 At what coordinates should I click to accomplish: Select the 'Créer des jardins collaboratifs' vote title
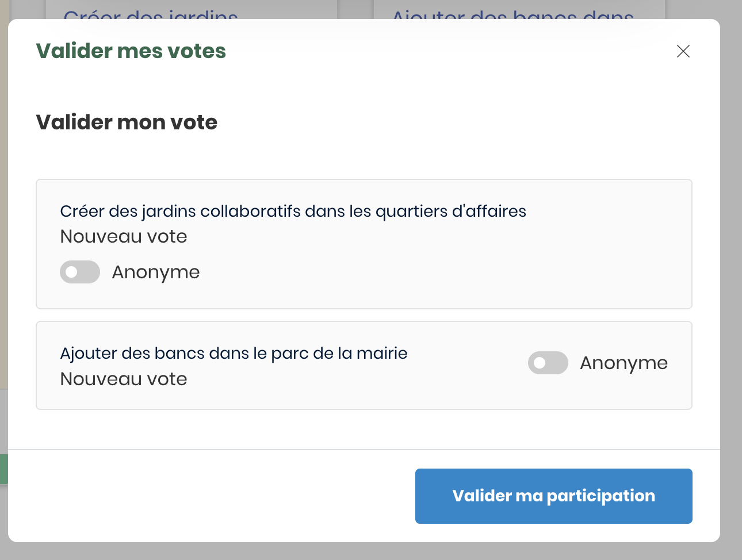click(293, 211)
